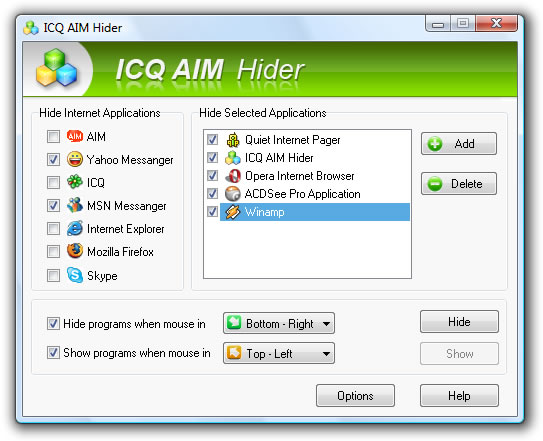
Task: Enable the AIM checkbox
Action: point(53,136)
